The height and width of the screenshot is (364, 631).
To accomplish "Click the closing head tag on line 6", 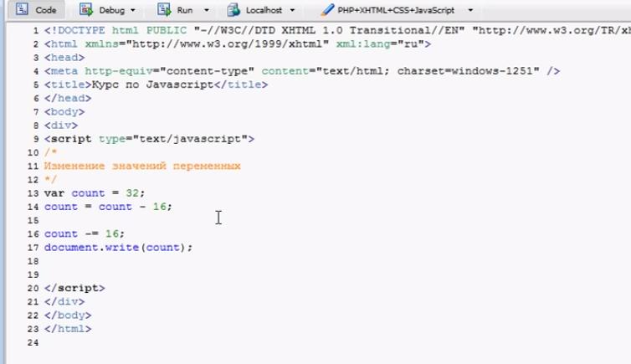I will click(68, 98).
